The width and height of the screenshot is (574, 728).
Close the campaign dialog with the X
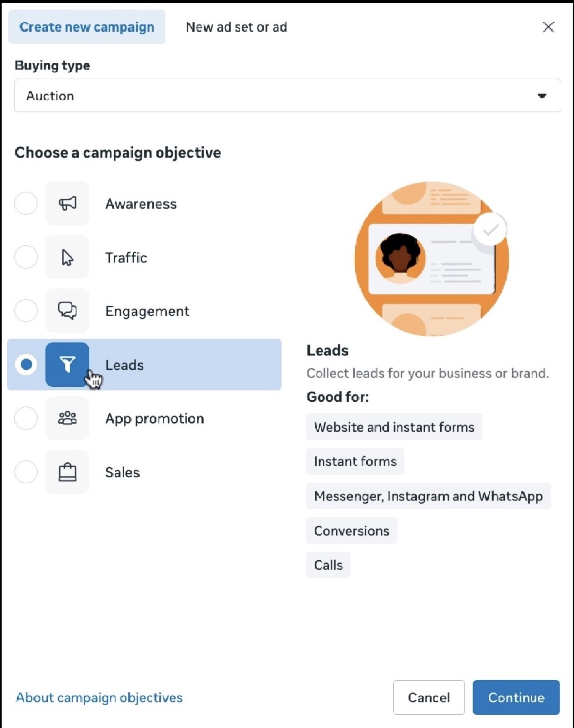(x=549, y=27)
